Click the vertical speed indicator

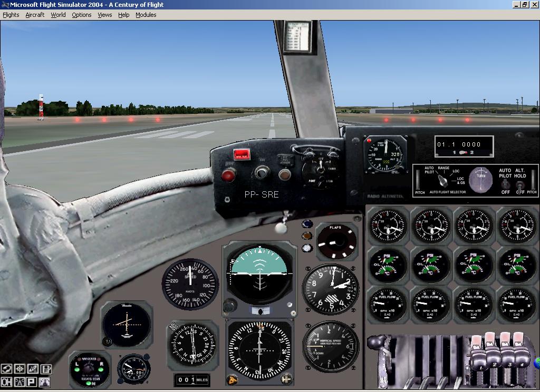tap(330, 347)
